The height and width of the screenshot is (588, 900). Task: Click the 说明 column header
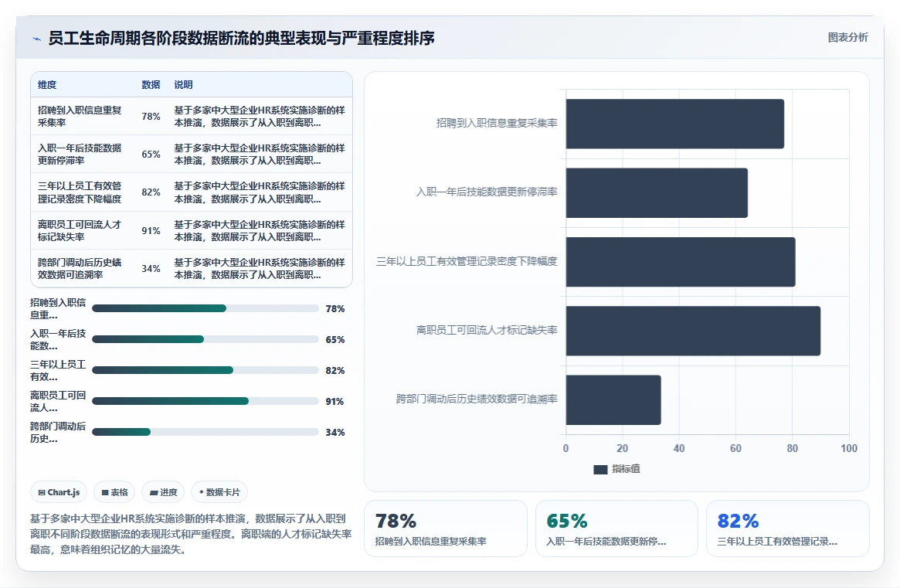(x=183, y=84)
